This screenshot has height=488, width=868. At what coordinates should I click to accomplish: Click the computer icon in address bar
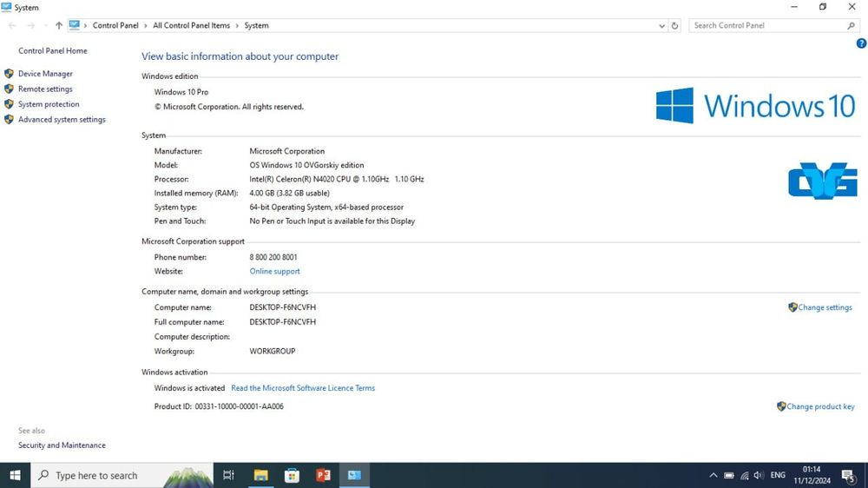click(74, 25)
